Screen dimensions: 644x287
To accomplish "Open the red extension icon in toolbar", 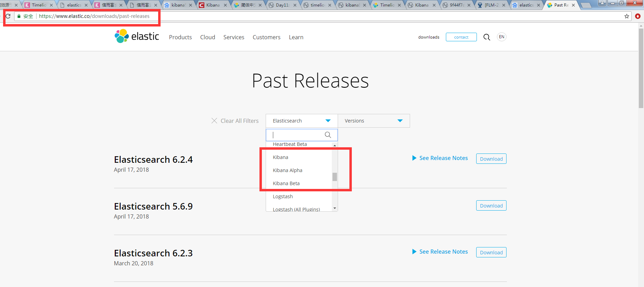I will [638, 16].
